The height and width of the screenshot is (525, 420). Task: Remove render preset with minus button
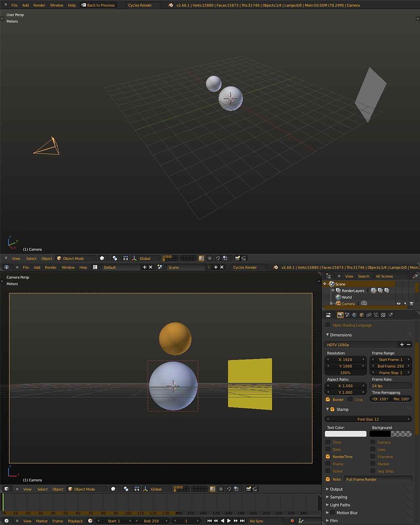(408, 344)
